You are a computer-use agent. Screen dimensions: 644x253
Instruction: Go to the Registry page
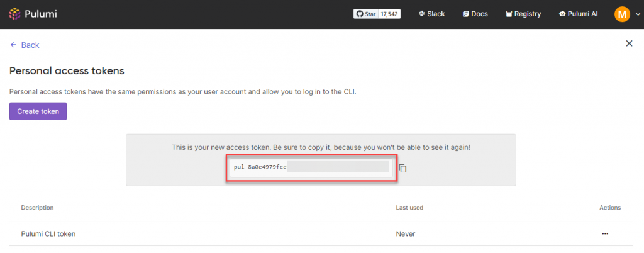pos(523,14)
